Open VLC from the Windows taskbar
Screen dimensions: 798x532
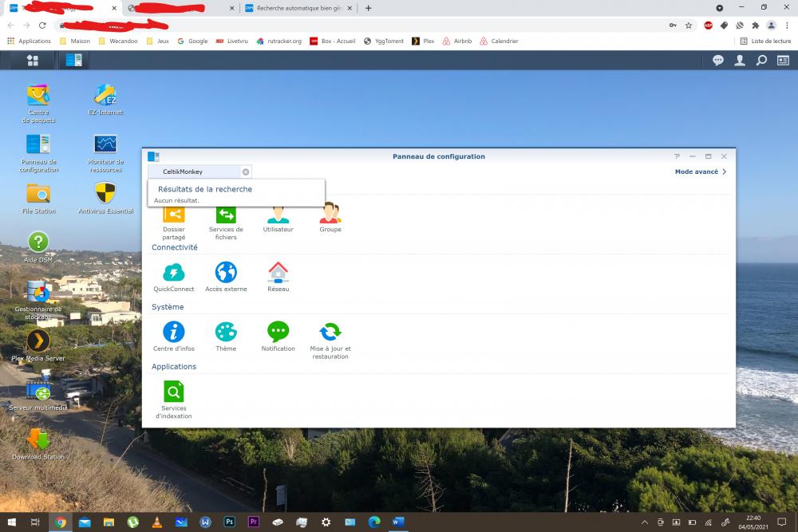[157, 522]
